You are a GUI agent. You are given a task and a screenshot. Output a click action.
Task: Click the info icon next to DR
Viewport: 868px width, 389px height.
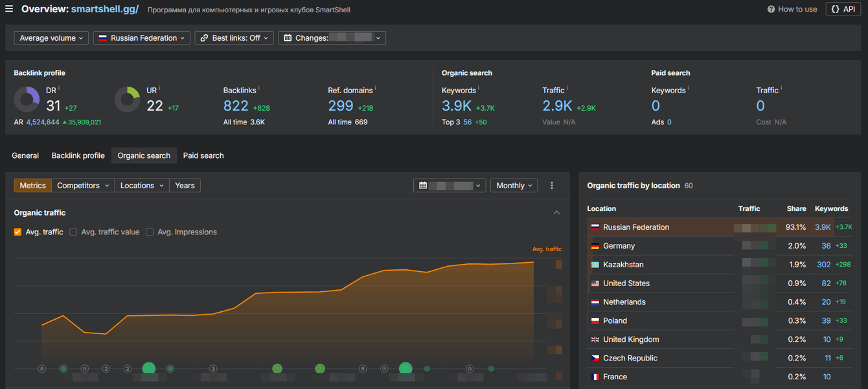pos(59,88)
